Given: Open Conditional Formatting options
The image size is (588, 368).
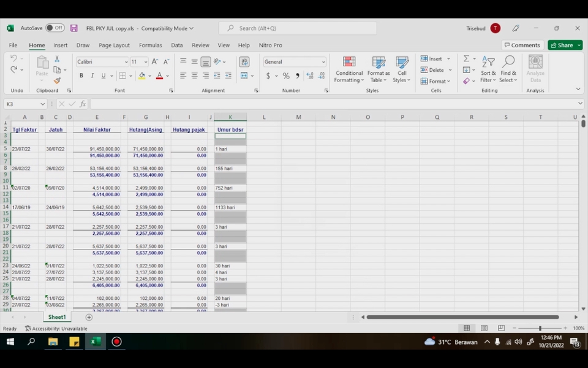Looking at the screenshot, I should pyautogui.click(x=349, y=69).
